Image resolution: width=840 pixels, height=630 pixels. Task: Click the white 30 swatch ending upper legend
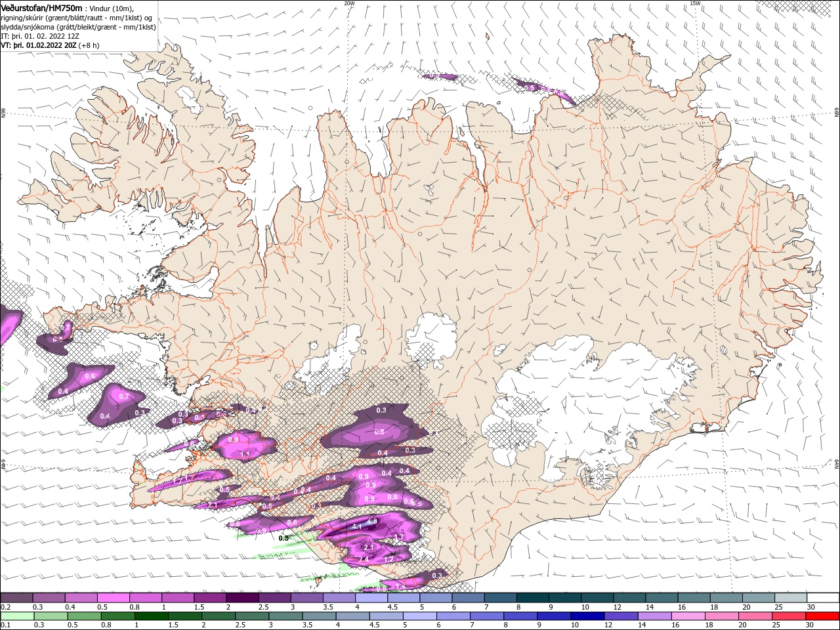pyautogui.click(x=822, y=598)
